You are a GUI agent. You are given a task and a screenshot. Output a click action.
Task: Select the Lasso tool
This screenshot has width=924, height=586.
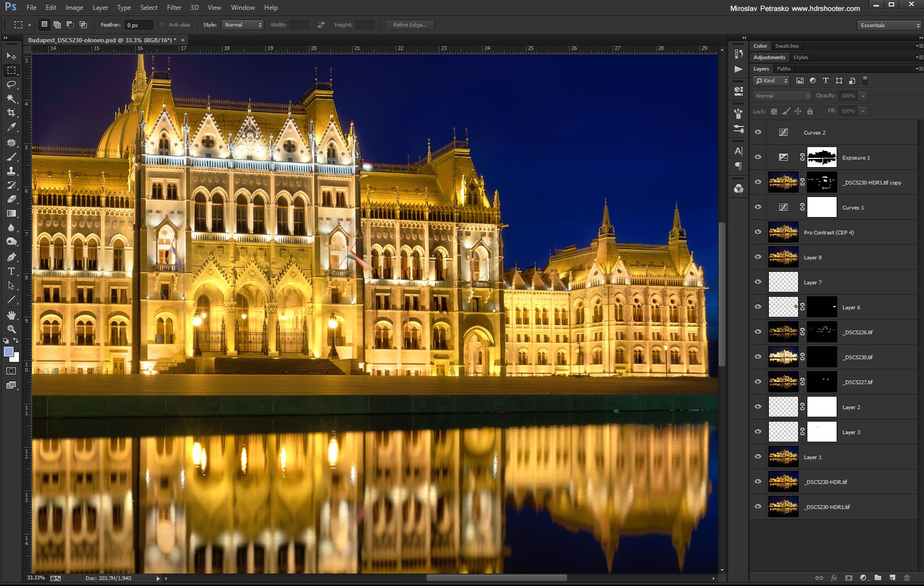[11, 84]
